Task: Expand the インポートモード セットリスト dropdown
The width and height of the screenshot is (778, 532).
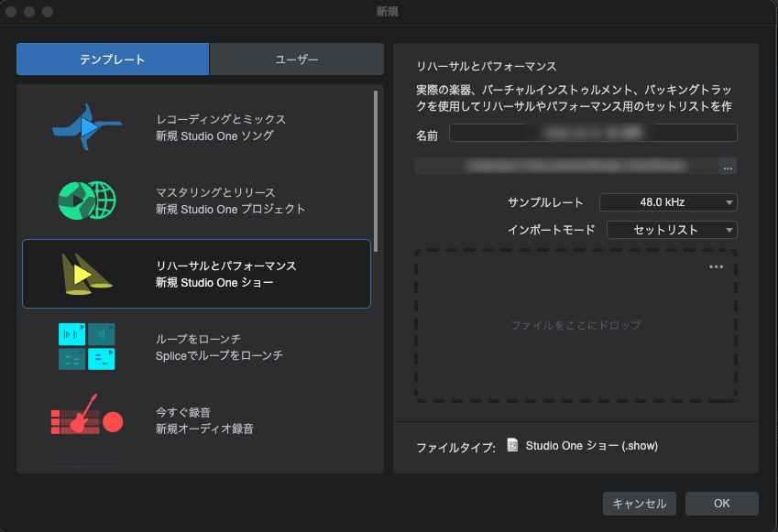Action: (x=672, y=230)
